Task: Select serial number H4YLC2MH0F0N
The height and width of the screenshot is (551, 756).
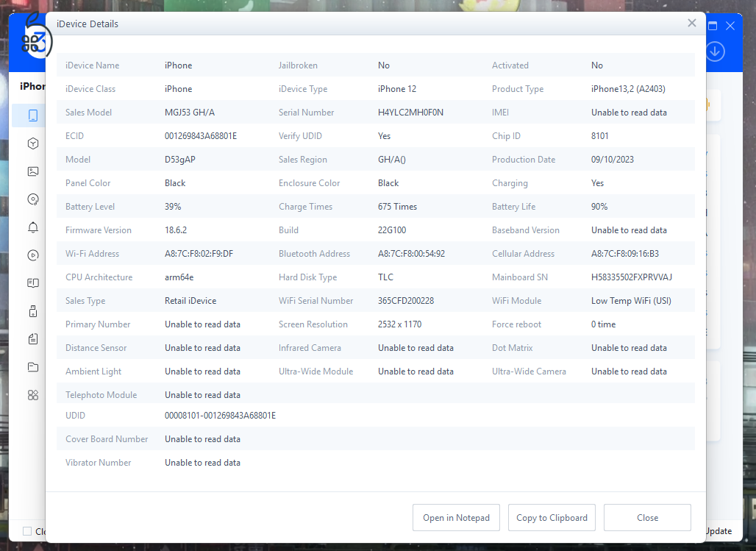Action: (411, 113)
